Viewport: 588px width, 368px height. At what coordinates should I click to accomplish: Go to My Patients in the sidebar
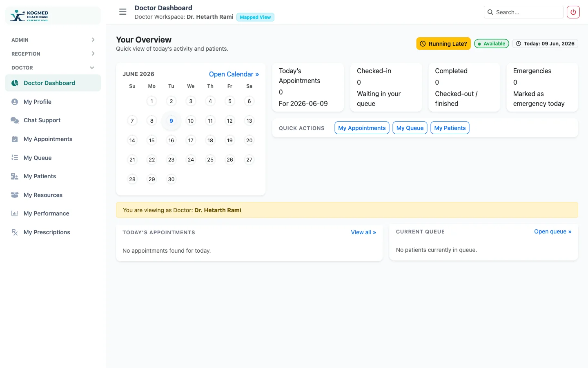click(53, 176)
